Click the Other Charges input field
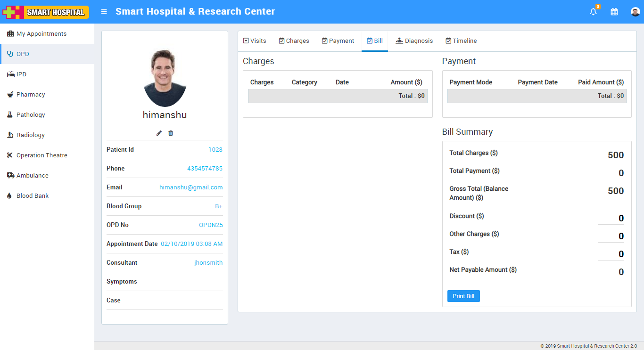Viewport: 644px width, 350px height. coord(611,236)
